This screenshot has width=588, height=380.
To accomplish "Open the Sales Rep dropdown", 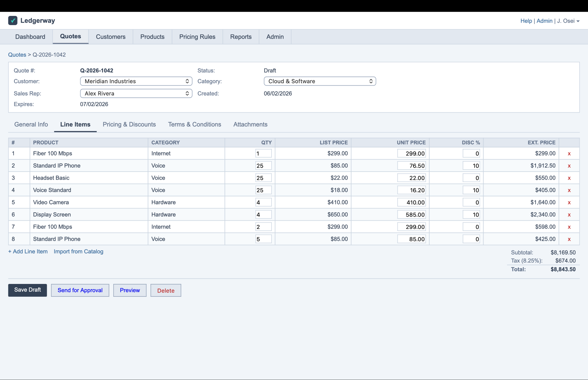I will (136, 93).
